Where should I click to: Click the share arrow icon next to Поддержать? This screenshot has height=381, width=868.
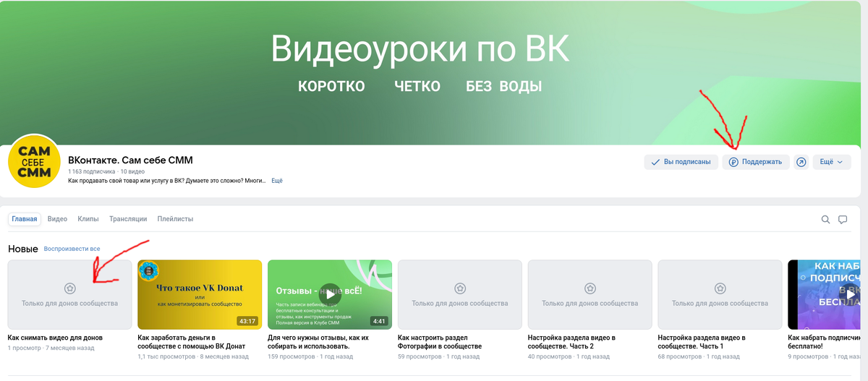801,162
